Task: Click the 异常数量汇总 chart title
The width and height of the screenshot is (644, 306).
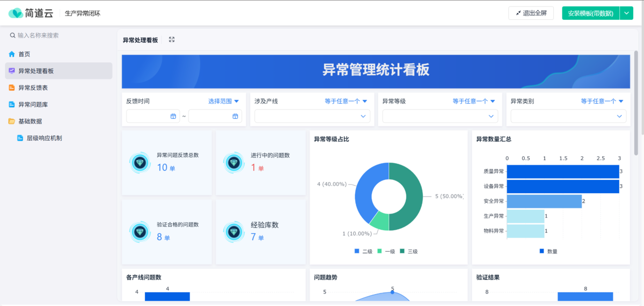Action: [494, 139]
